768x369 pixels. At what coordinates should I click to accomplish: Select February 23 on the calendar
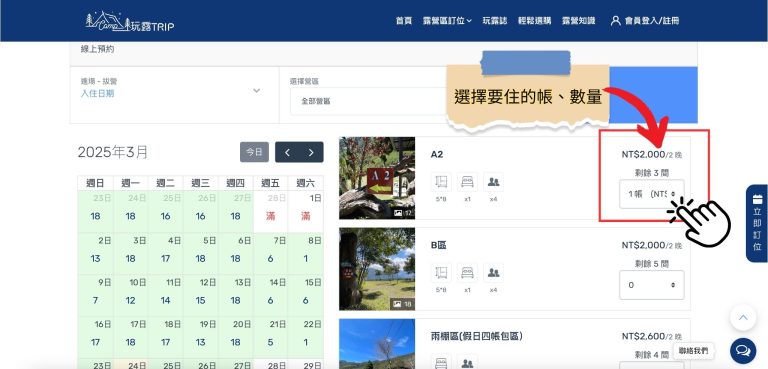[x=96, y=211]
